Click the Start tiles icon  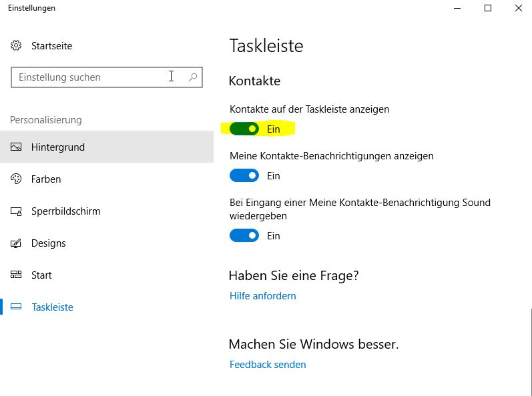(x=16, y=275)
